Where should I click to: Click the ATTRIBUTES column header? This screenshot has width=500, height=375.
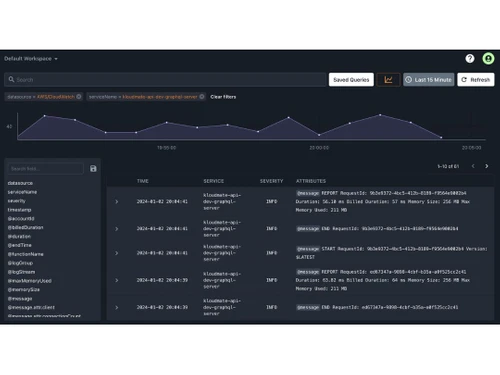[x=311, y=181]
